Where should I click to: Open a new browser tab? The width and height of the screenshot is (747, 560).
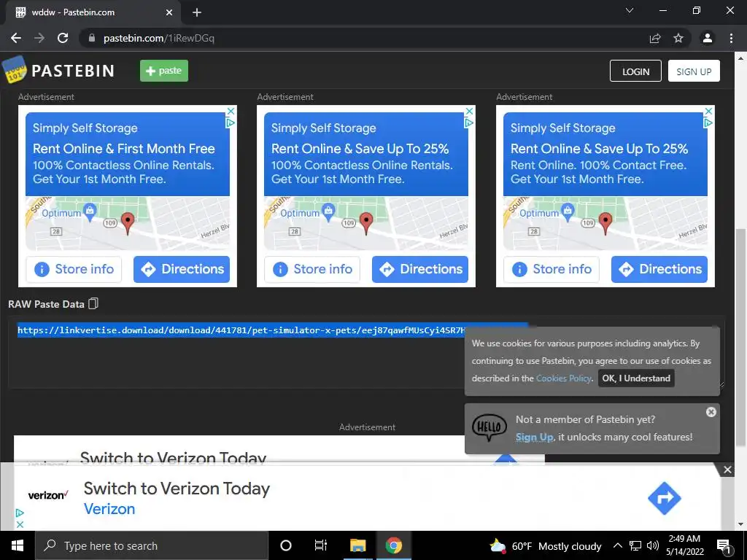pos(197,12)
